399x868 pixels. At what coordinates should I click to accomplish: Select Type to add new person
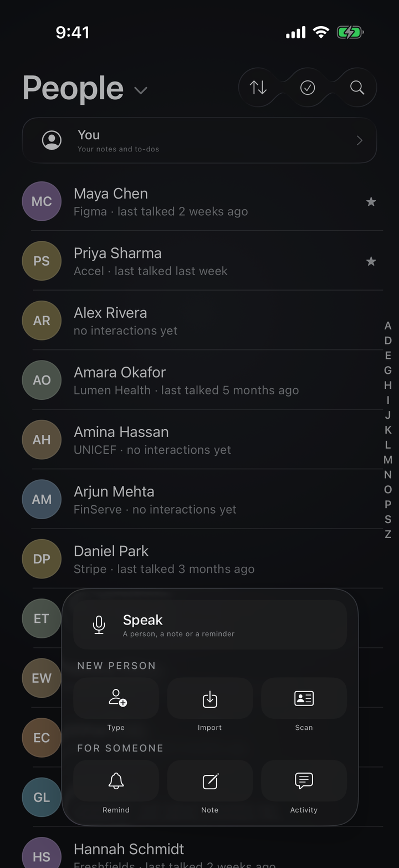116,698
